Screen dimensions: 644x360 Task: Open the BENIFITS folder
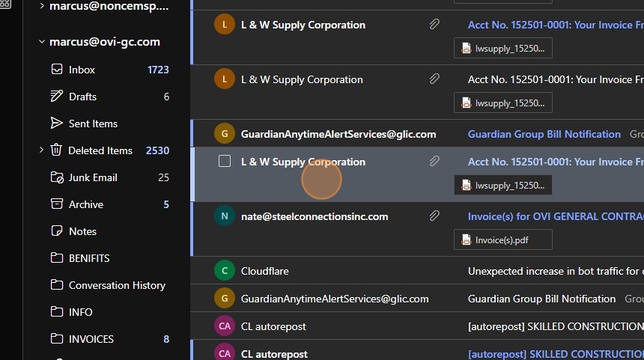pos(109,258)
